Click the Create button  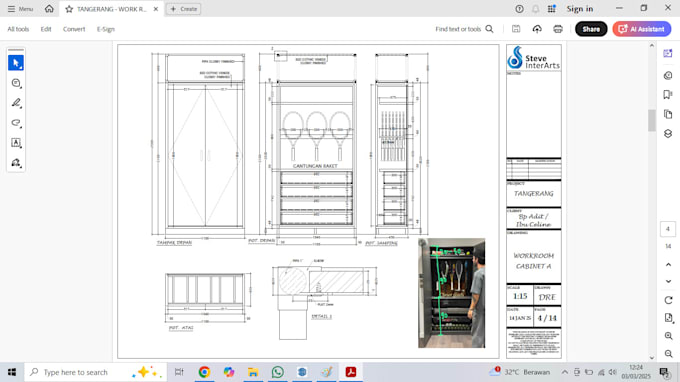184,9
